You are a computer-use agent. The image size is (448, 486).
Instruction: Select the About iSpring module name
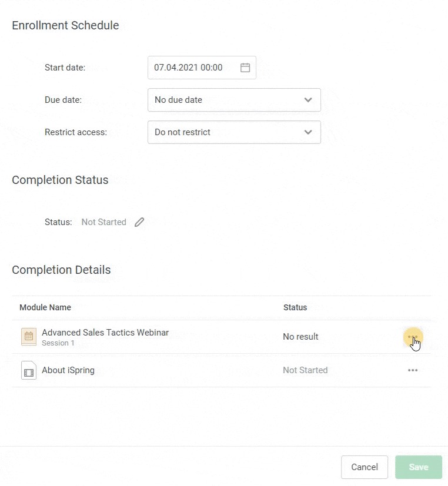click(x=68, y=370)
